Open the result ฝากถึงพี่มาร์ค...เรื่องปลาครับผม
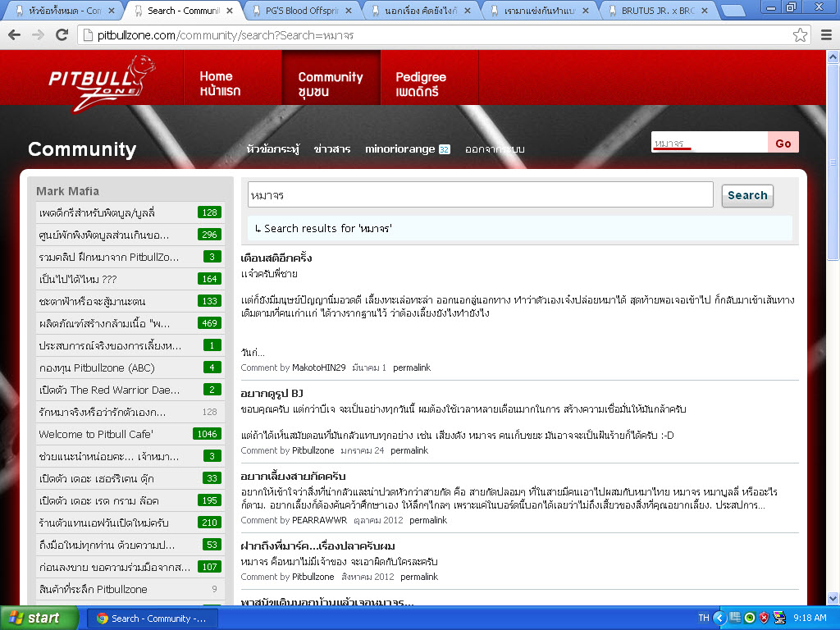Screen dimensions: 840x630 pos(317,546)
